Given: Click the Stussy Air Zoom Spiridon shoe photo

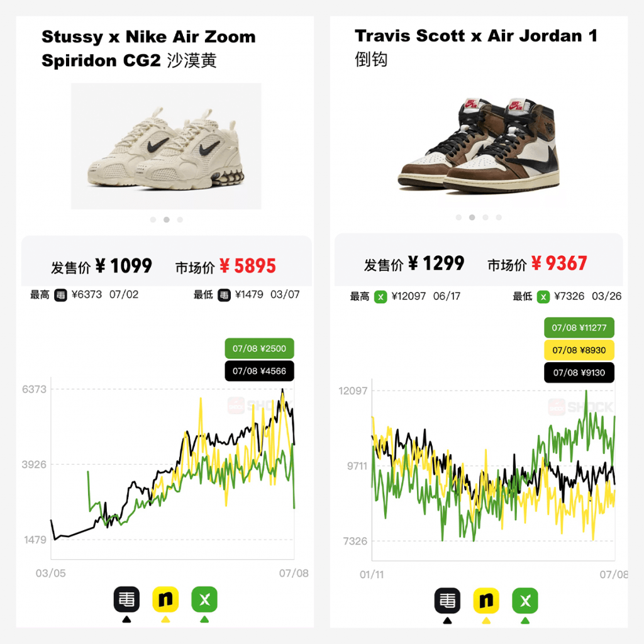Looking at the screenshot, I should tap(165, 146).
